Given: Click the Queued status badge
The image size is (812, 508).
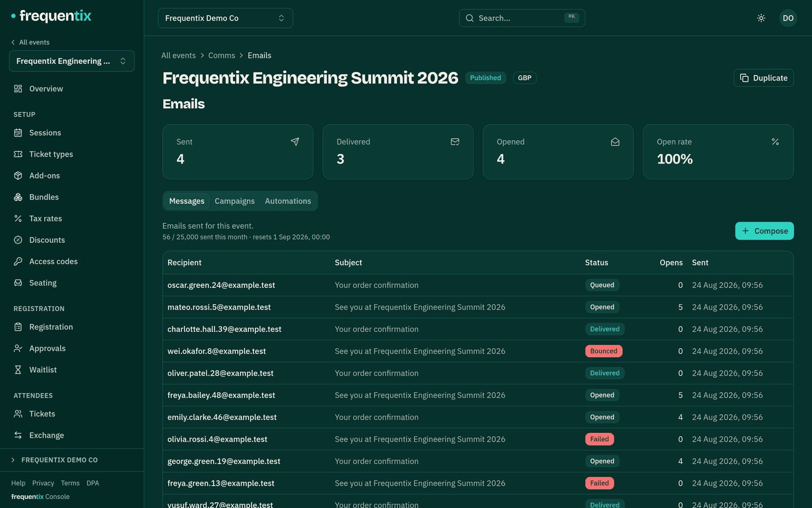Looking at the screenshot, I should [x=602, y=285].
